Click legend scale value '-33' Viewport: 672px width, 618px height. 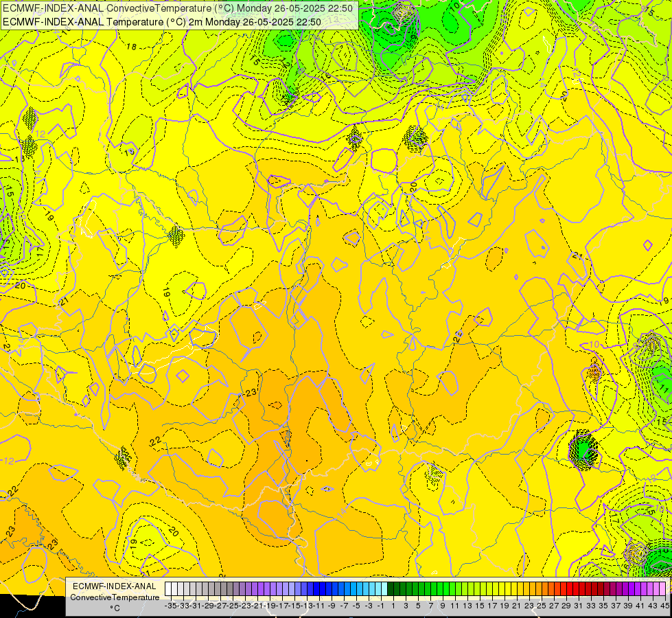point(183,606)
